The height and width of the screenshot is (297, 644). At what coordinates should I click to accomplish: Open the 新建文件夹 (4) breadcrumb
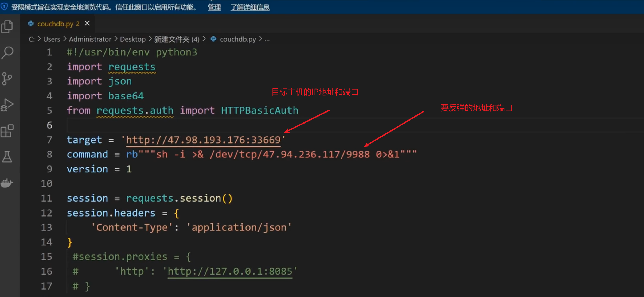(177, 39)
